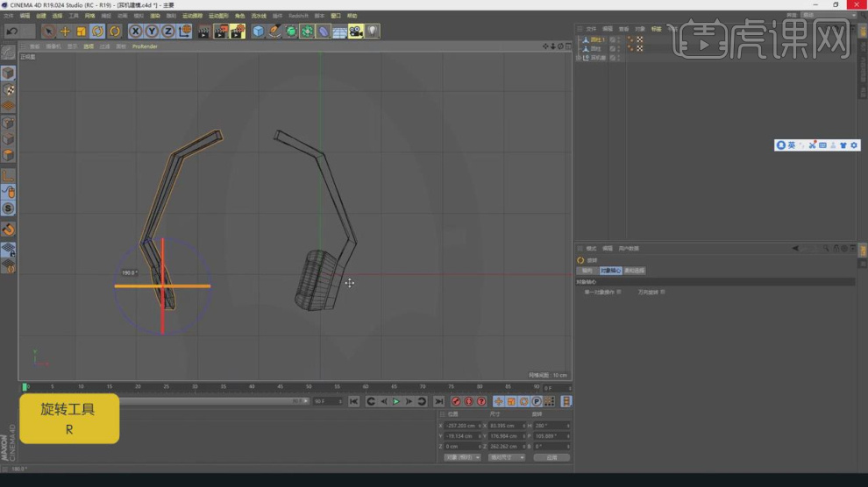The width and height of the screenshot is (868, 487).
Task: Select the Move tool
Action: (x=64, y=32)
